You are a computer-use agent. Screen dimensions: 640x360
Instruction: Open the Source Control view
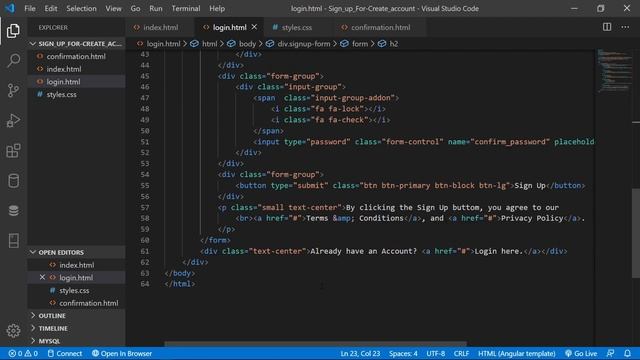click(x=13, y=90)
